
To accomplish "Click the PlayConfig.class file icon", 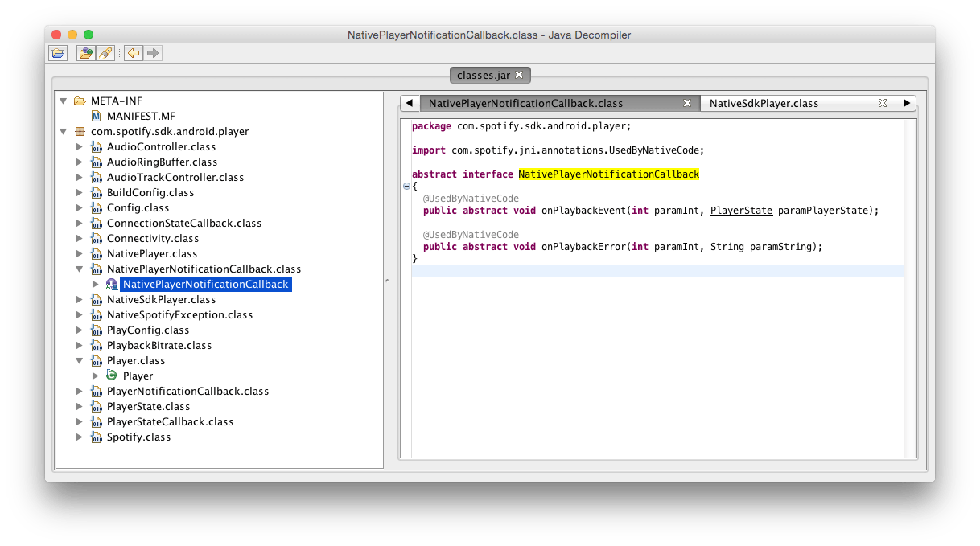I will click(x=96, y=330).
